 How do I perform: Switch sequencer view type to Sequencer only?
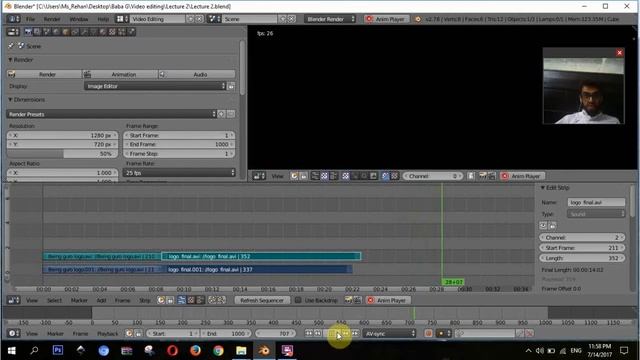[182, 300]
